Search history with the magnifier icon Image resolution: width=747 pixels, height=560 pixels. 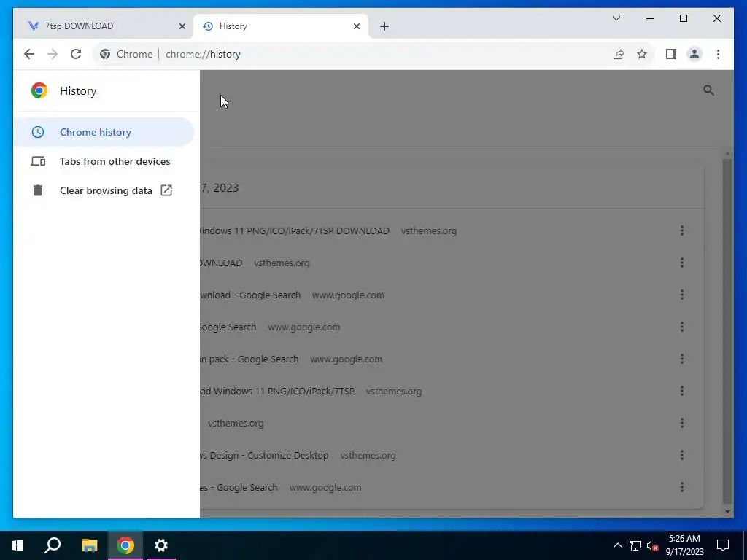pos(708,90)
